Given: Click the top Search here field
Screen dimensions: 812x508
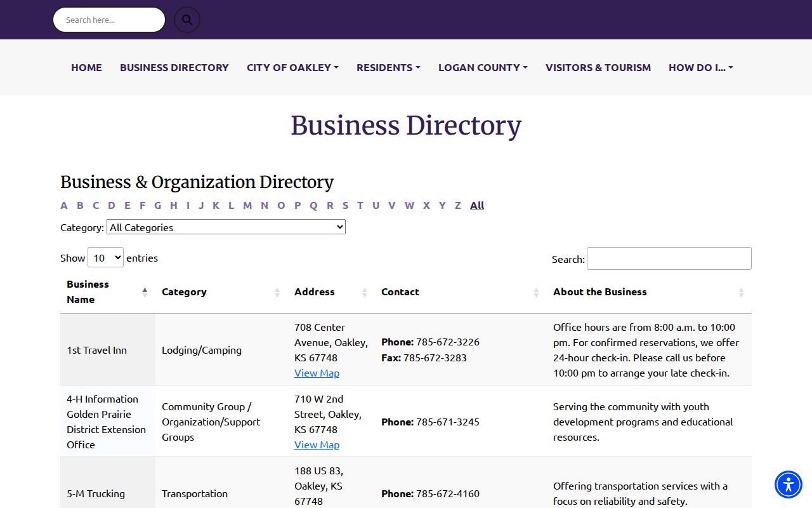Looking at the screenshot, I should click(x=108, y=20).
